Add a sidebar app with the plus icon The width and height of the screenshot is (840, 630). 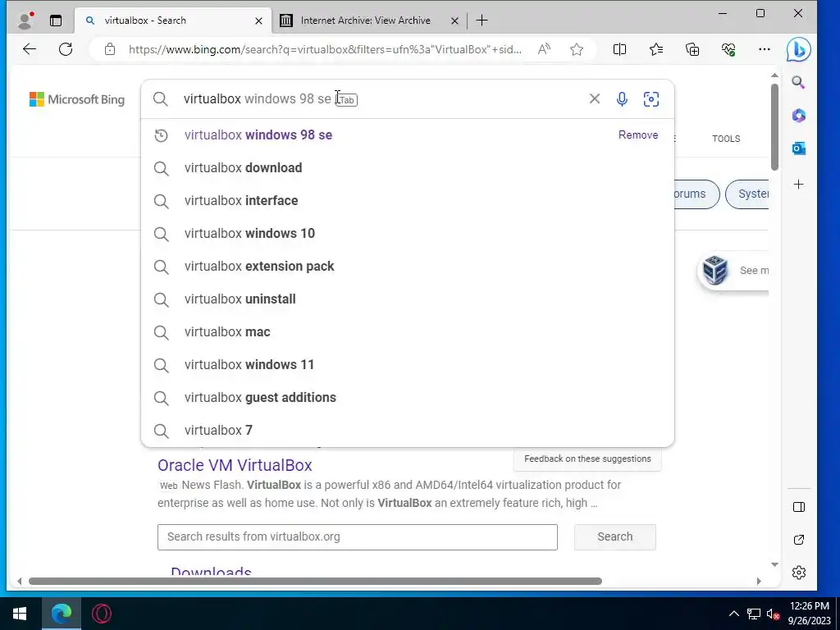pos(799,185)
